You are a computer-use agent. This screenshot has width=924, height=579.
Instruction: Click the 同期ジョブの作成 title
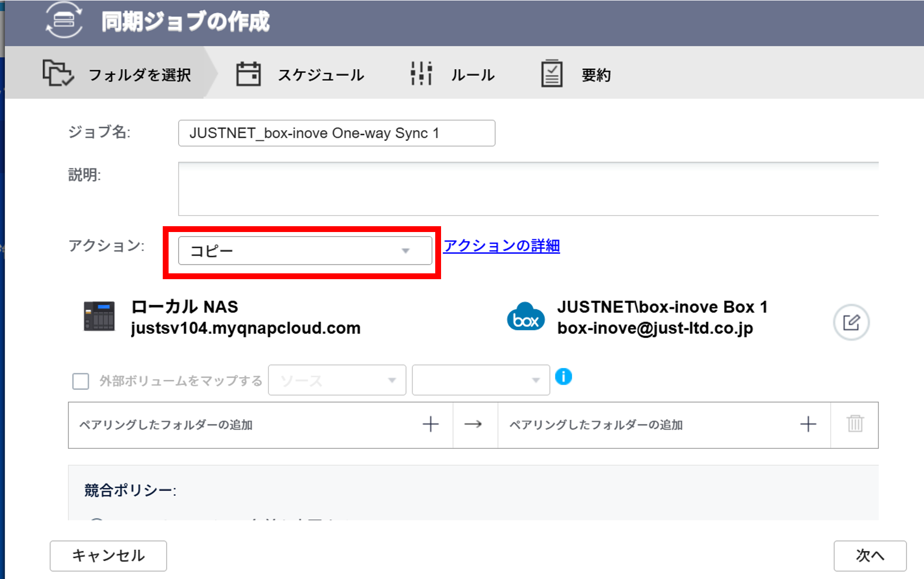coord(186,22)
